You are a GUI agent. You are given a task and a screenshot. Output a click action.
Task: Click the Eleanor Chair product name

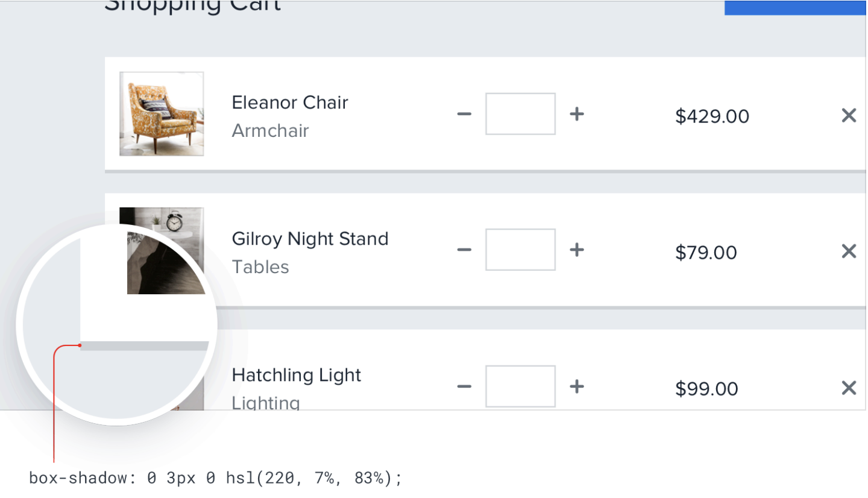[290, 102]
